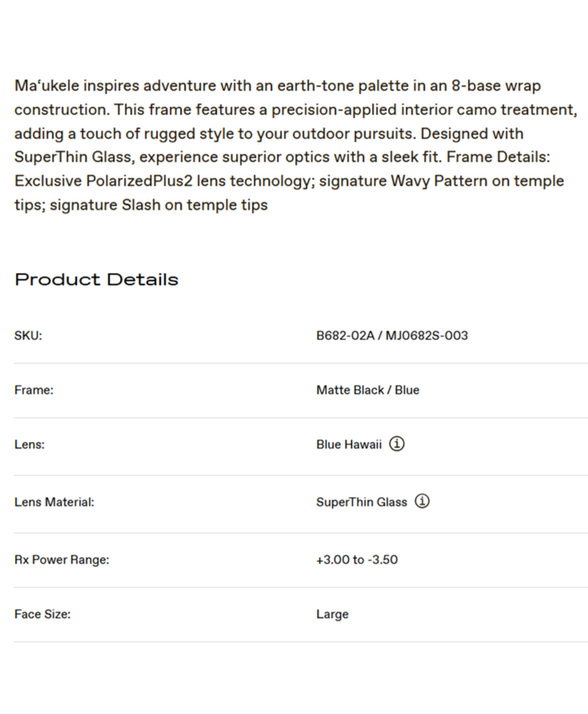588x714 pixels.
Task: Click the SKU value B682-02A / MJ0682S-003
Action: pos(392,336)
